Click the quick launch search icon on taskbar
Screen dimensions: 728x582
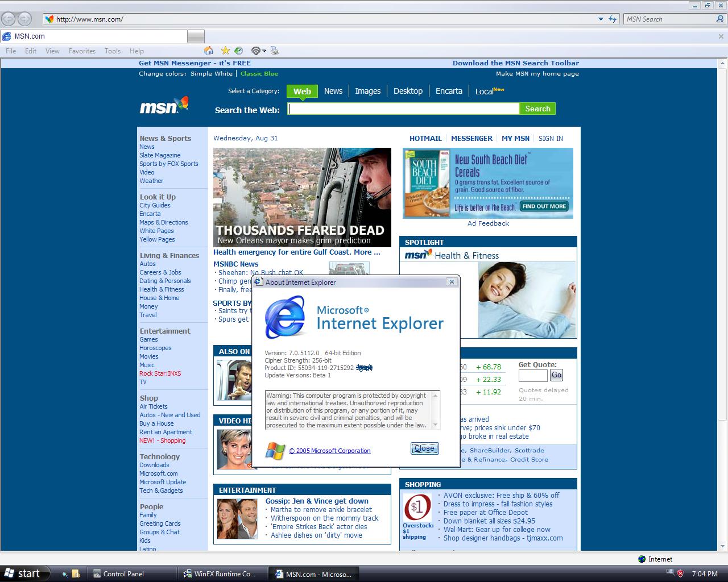65,574
